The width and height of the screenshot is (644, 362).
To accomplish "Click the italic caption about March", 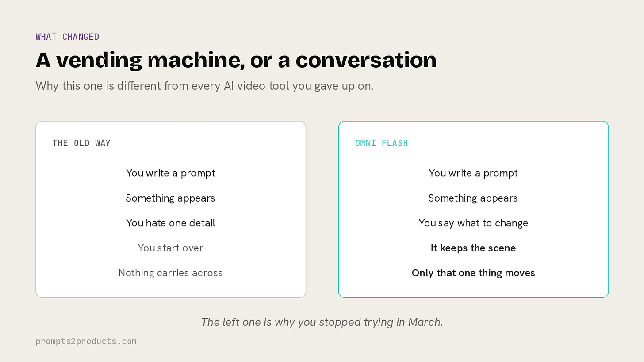I will click(322, 322).
